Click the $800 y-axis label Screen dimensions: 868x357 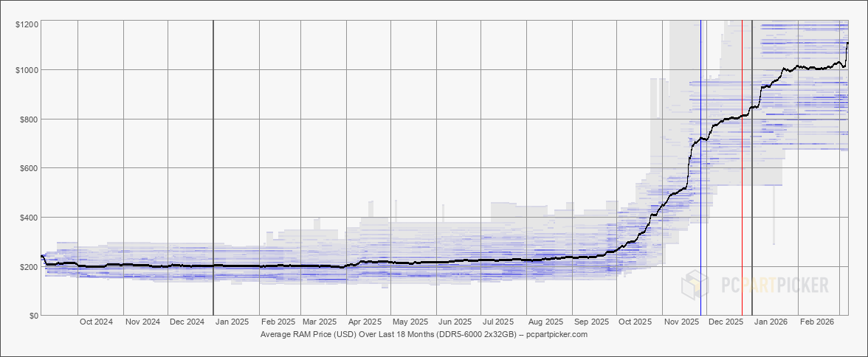click(x=29, y=119)
